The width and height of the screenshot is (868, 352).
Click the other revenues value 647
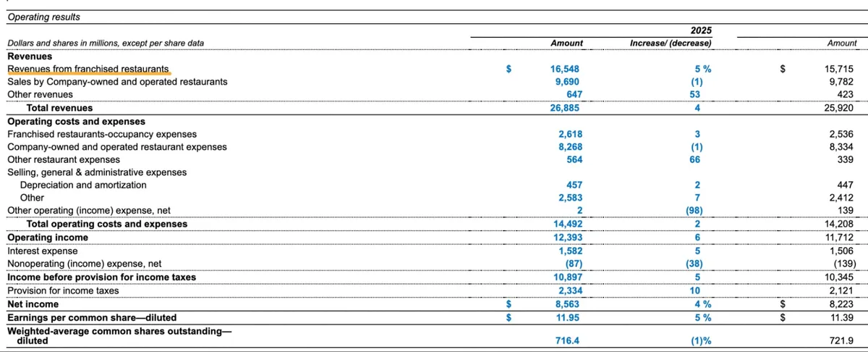pyautogui.click(x=574, y=94)
